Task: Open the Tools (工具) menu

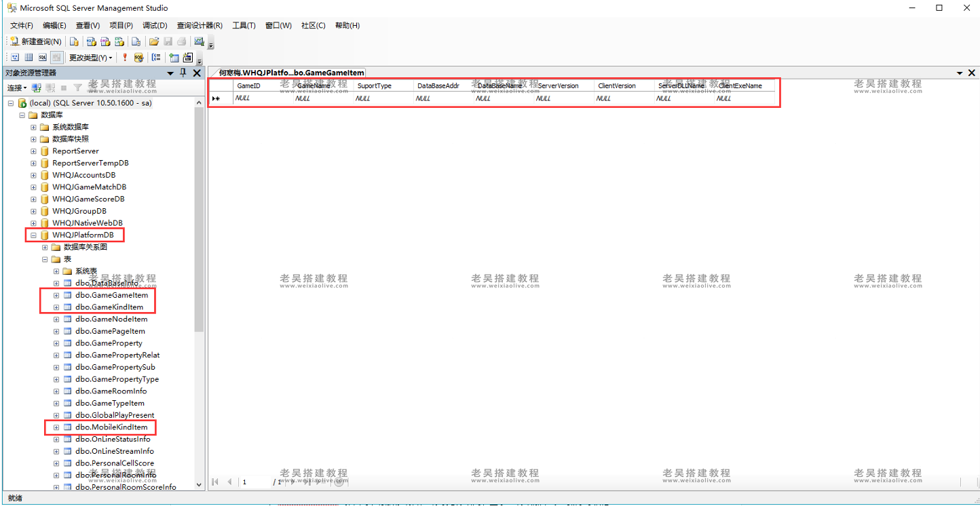Action: [x=244, y=26]
